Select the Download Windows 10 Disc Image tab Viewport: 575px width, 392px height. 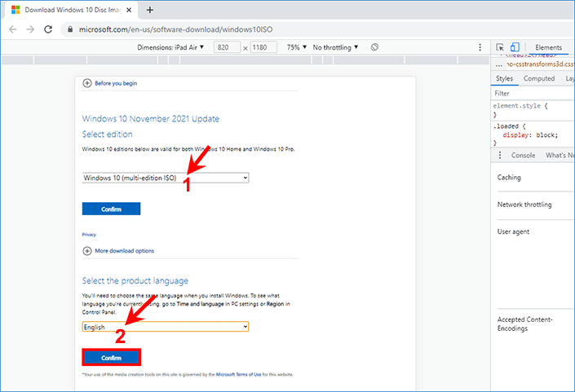pos(73,10)
